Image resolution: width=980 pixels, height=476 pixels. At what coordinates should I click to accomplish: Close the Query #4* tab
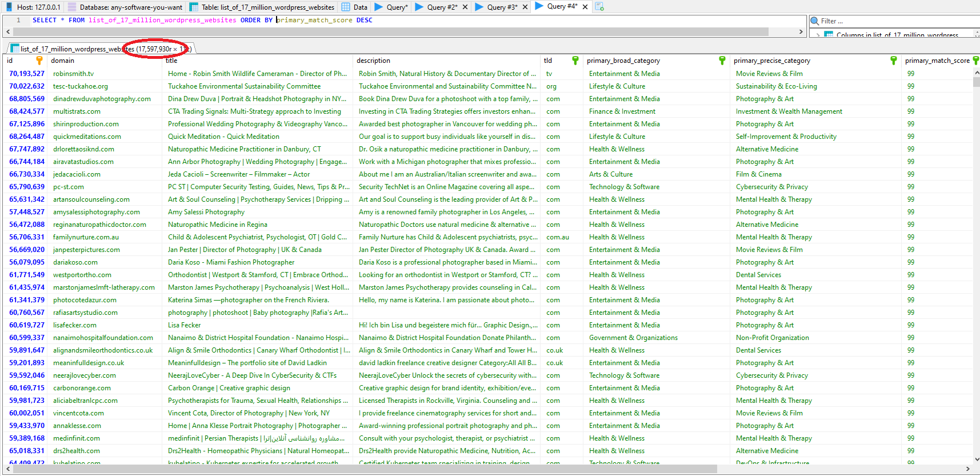(x=585, y=7)
